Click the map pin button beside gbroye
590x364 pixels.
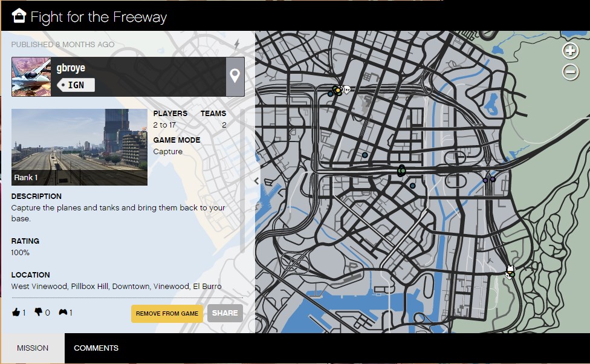[x=235, y=77]
